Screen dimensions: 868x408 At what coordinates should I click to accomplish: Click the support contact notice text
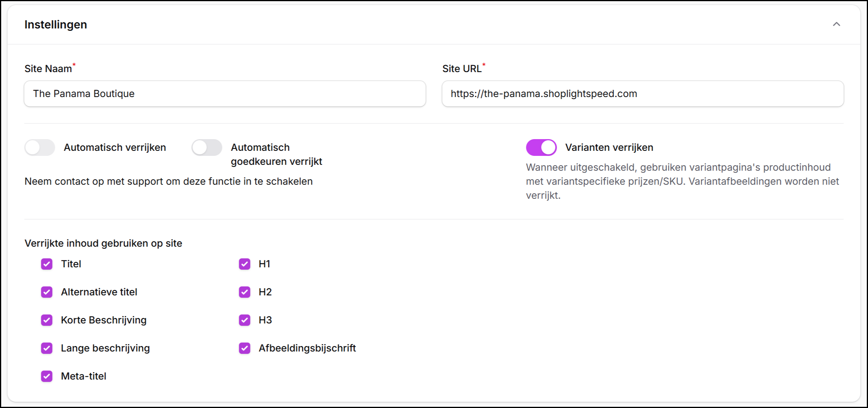click(x=168, y=182)
